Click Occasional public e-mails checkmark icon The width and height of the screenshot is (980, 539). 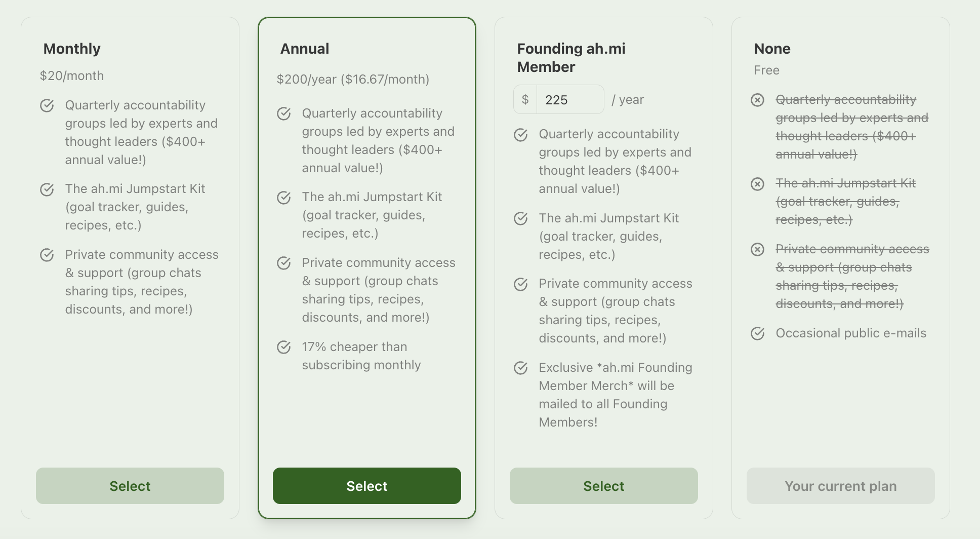[x=758, y=333]
